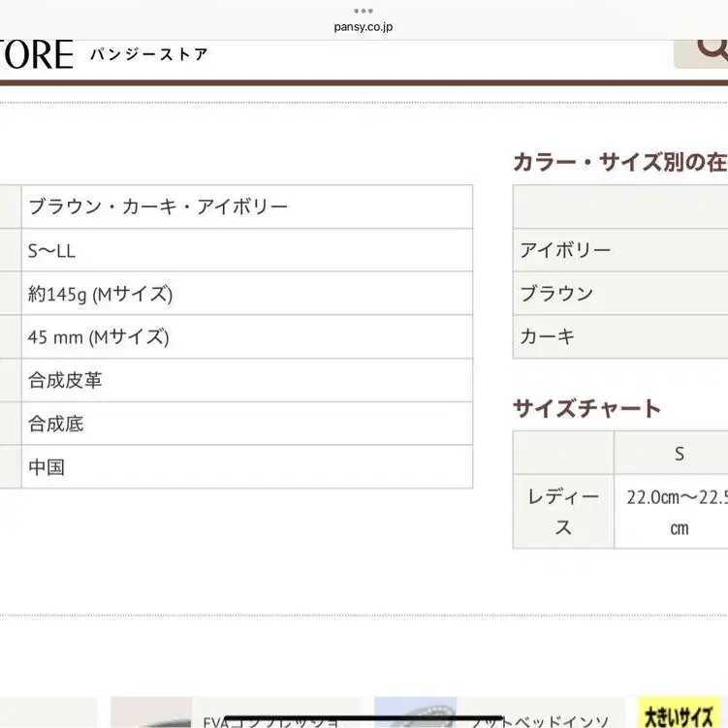Click the S column header in size chart
The image size is (728, 728).
tap(679, 453)
